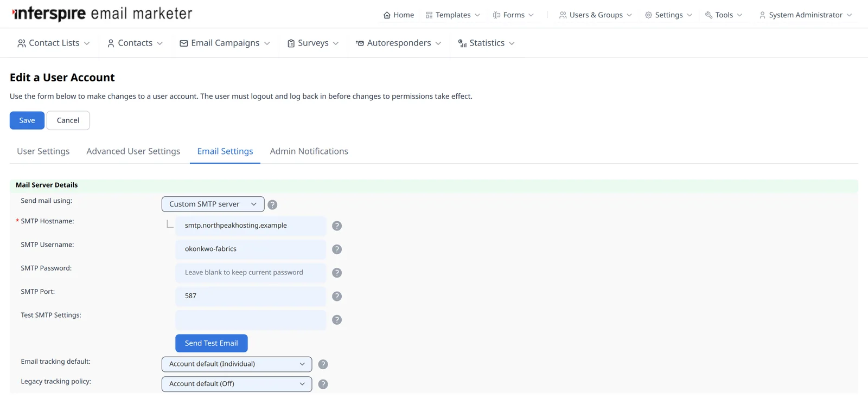The height and width of the screenshot is (405, 868).
Task: Open help for Test SMTP Settings
Action: [x=337, y=320]
